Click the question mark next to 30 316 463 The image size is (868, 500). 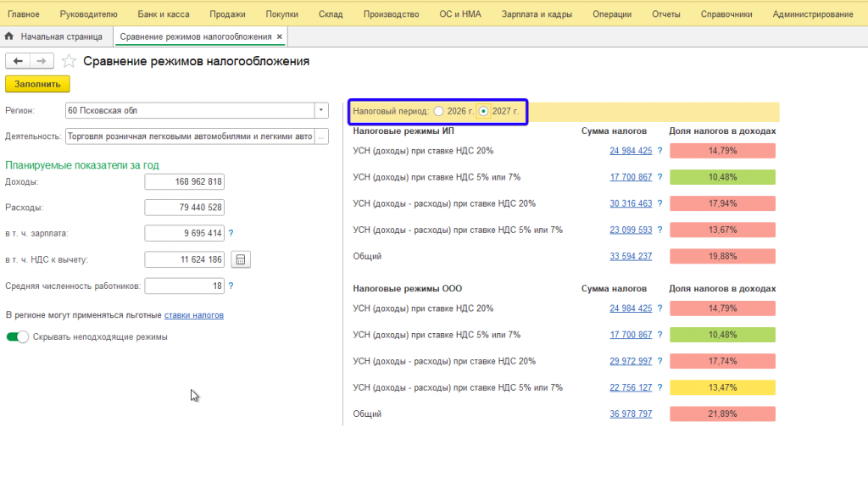659,203
